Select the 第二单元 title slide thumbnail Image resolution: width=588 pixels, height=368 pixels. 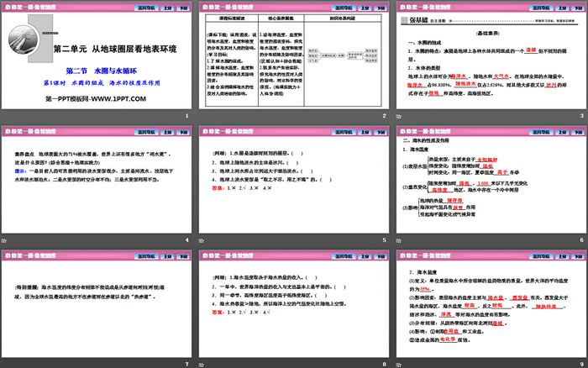coord(97,60)
